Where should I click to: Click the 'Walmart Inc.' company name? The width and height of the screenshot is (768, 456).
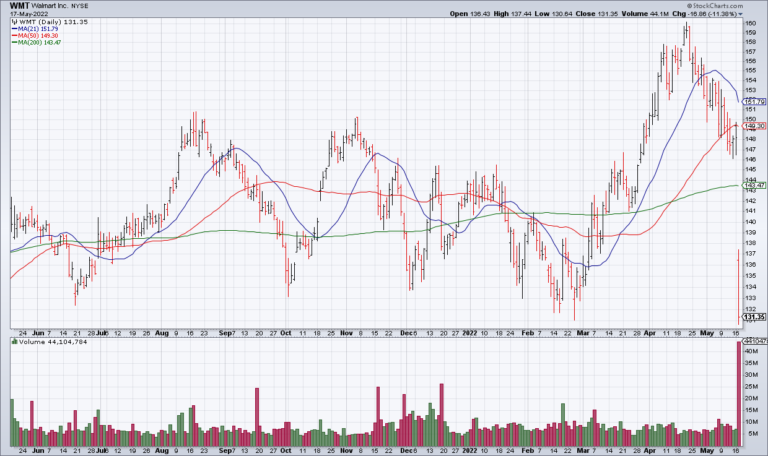click(x=50, y=6)
